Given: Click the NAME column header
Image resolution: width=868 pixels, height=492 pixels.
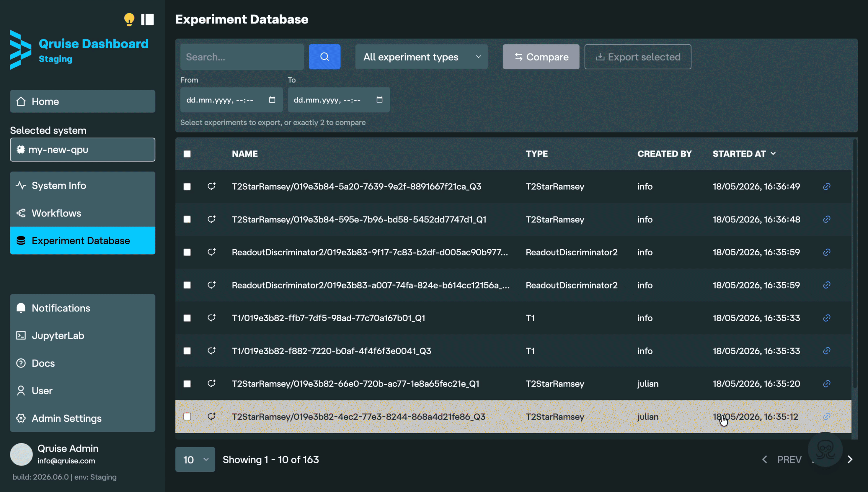Looking at the screenshot, I should tap(244, 154).
